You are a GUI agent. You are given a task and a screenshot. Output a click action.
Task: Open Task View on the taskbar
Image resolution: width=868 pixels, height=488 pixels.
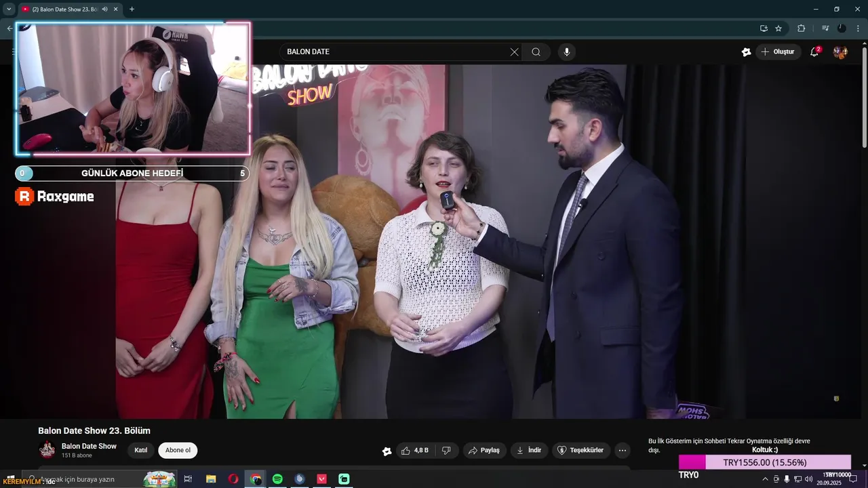tap(188, 479)
